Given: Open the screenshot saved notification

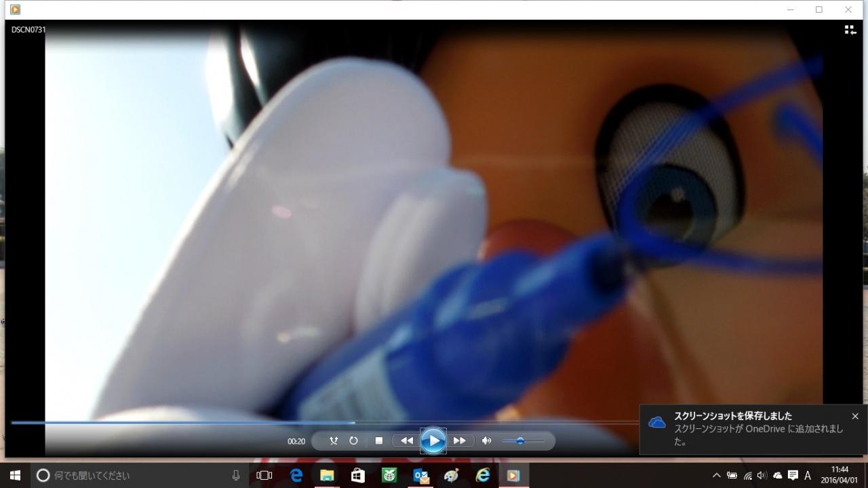Looking at the screenshot, I should [x=746, y=430].
